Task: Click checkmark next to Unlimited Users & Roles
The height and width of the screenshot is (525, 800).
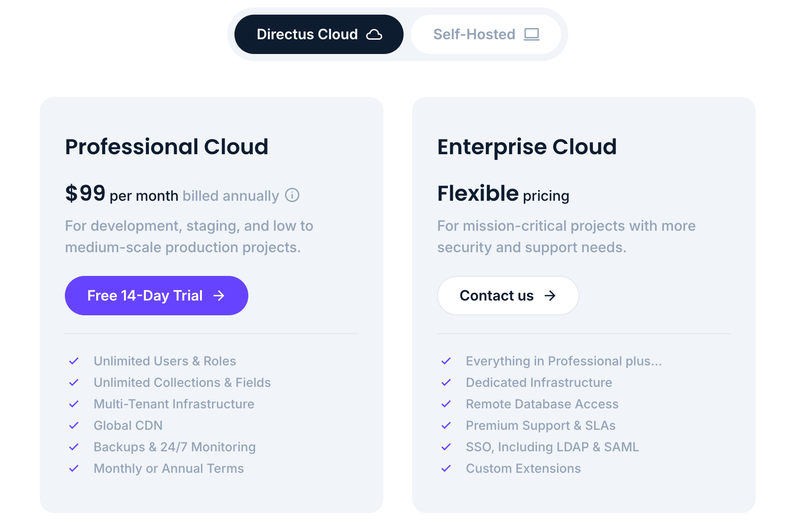Action: [74, 361]
